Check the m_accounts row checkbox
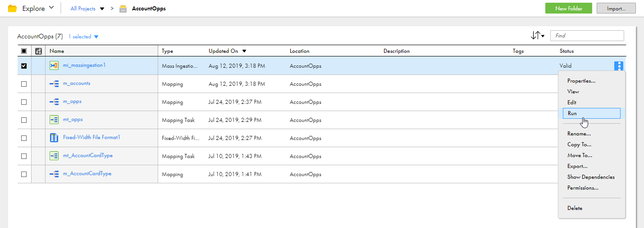644x228 pixels. pyautogui.click(x=24, y=84)
